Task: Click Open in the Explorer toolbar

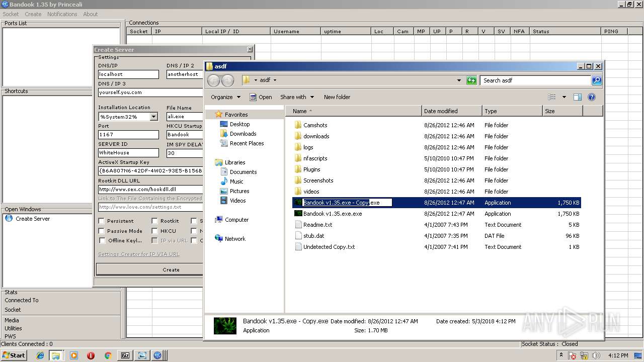Action: point(261,97)
